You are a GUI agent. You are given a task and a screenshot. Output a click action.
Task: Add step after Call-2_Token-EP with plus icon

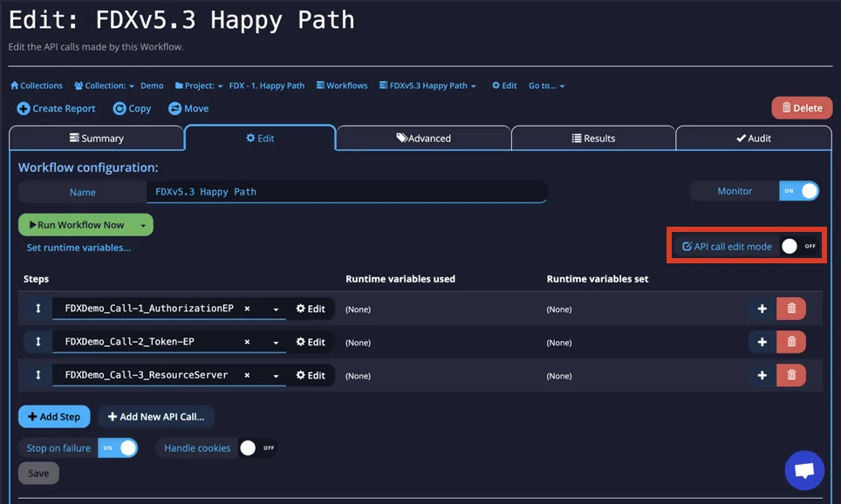(762, 342)
